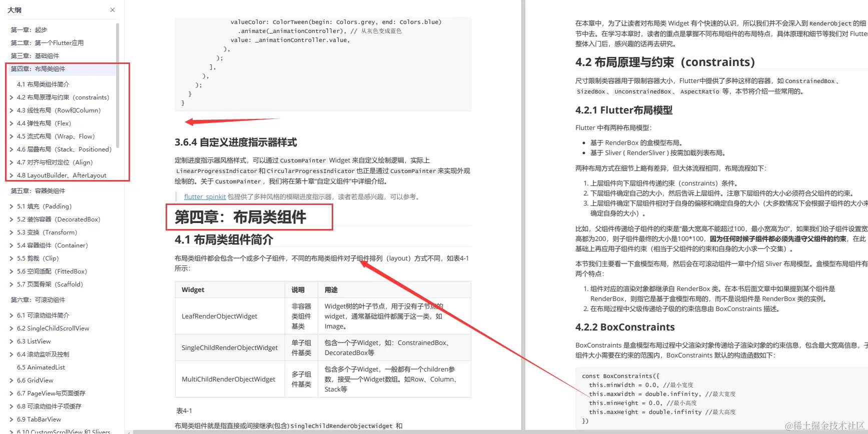
Task: Open outline item 6.9 TabBarView
Action: (x=39, y=419)
